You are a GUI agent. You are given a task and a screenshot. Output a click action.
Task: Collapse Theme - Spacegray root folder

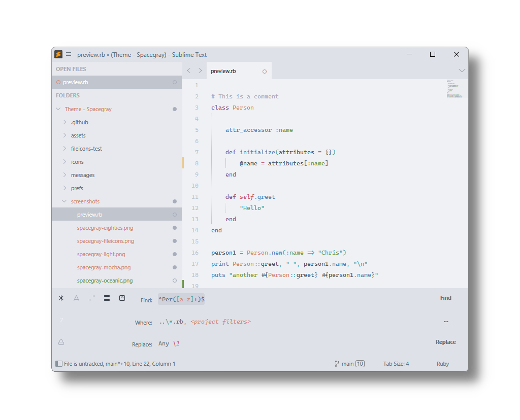(58, 109)
